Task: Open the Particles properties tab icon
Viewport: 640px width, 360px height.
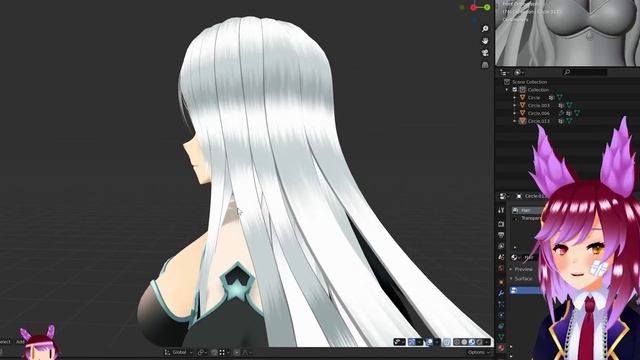Action: 501,304
